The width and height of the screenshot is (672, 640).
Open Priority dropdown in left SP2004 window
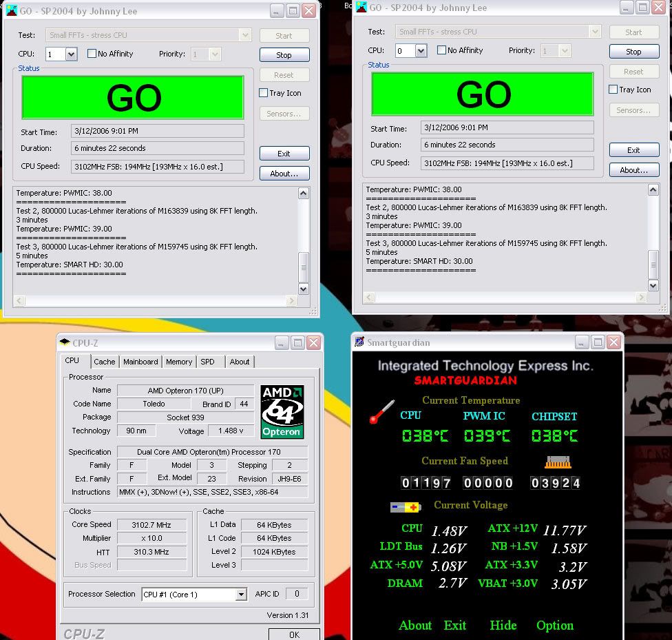215,54
